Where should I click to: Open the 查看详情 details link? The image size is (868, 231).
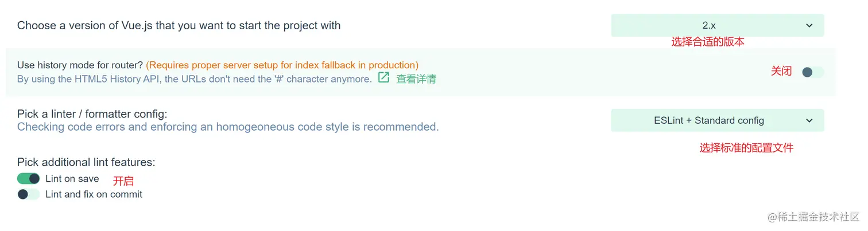point(416,79)
